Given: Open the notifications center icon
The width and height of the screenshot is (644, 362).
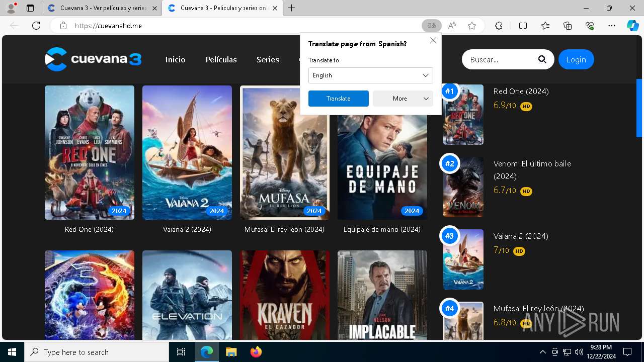Looking at the screenshot, I should (627, 352).
